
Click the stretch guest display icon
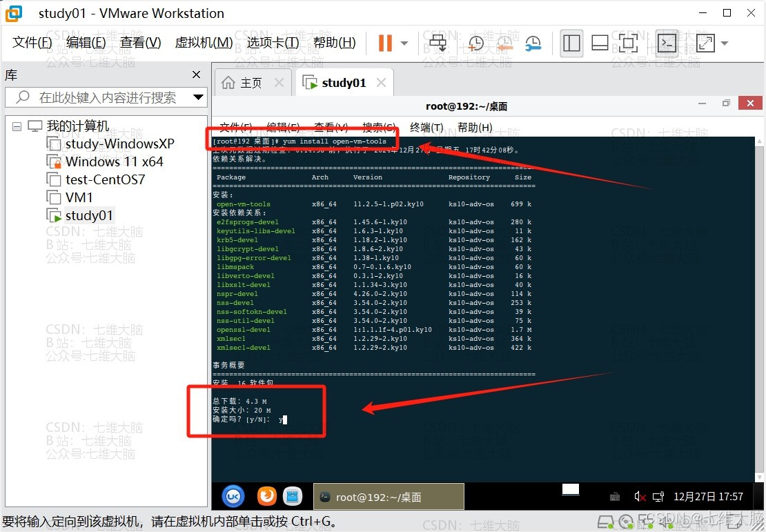(705, 43)
